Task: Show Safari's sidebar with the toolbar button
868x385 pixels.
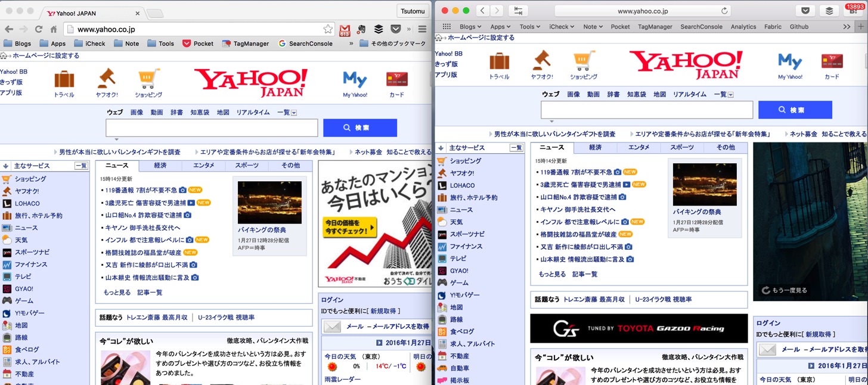Action: [x=518, y=11]
